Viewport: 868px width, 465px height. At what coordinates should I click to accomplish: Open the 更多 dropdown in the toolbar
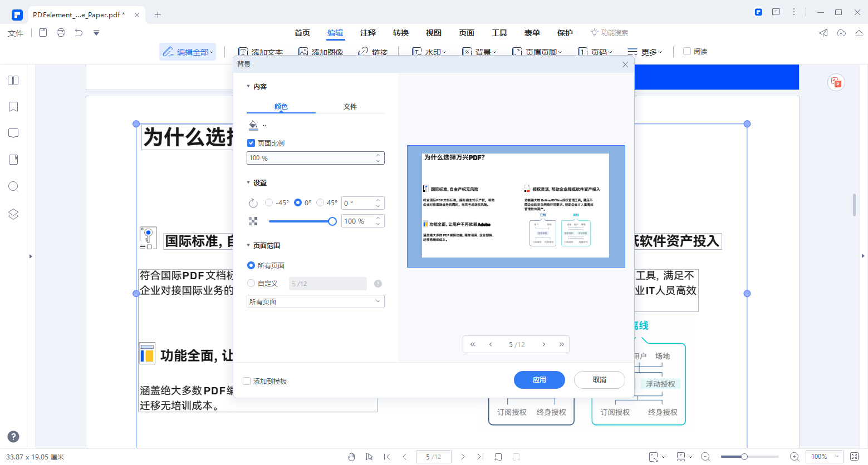click(x=646, y=51)
